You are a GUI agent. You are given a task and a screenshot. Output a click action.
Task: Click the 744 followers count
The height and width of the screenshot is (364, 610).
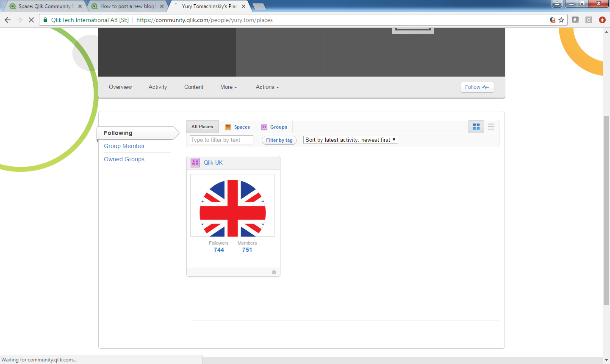tap(219, 250)
